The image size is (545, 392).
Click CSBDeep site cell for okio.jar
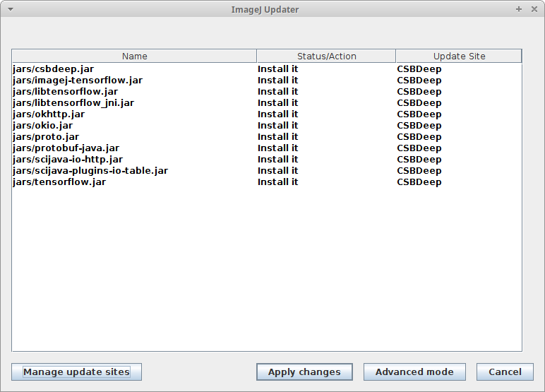coord(419,126)
